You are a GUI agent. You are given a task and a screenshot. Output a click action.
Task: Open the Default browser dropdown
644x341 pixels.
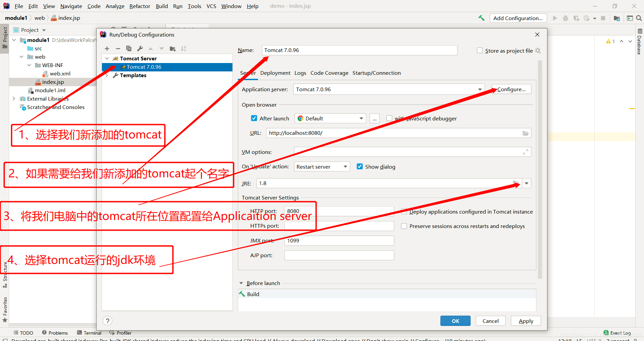[330, 118]
